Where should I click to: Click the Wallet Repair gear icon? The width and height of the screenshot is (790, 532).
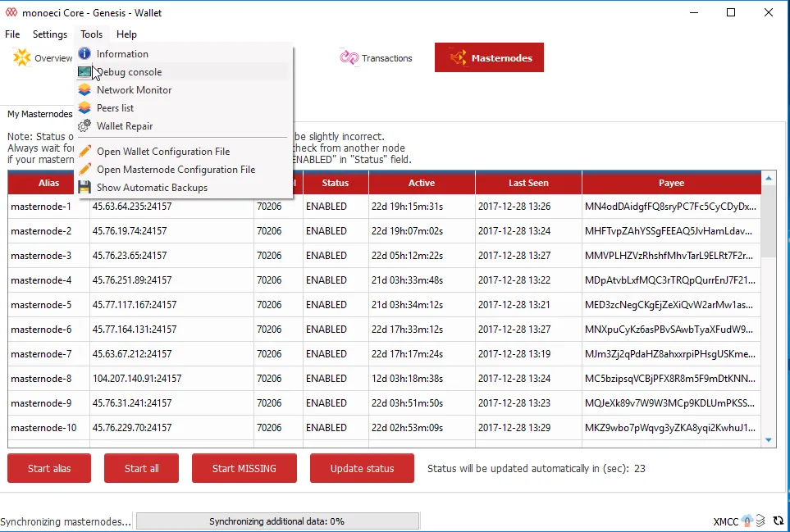pyautogui.click(x=84, y=126)
